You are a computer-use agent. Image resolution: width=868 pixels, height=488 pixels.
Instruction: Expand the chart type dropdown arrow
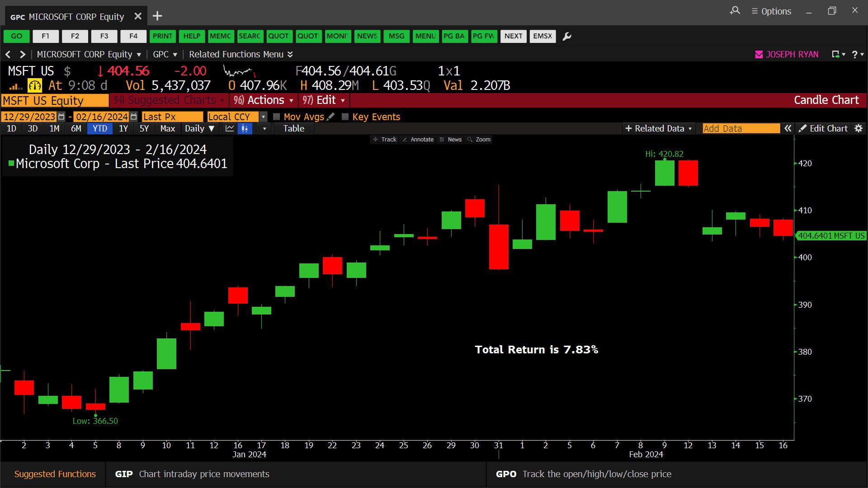(264, 129)
